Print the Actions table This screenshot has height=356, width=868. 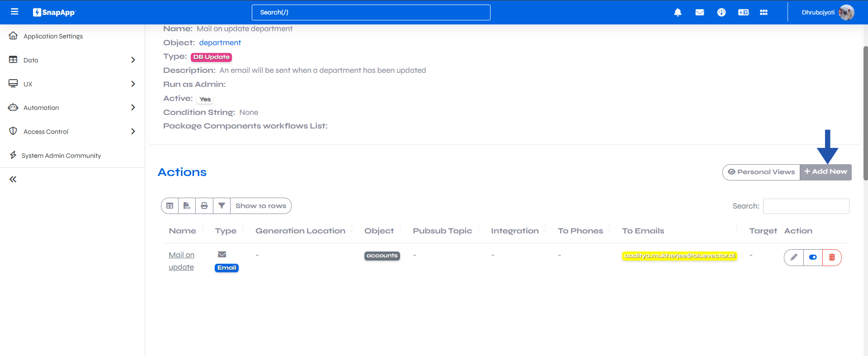(x=204, y=206)
